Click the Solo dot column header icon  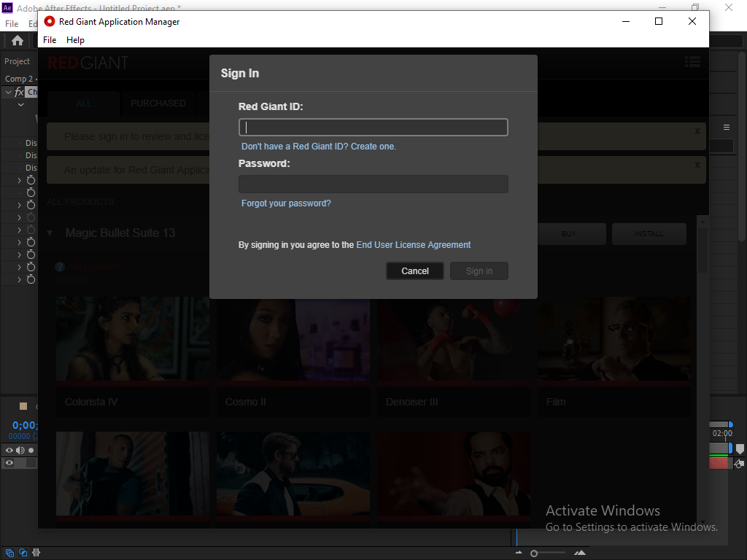tap(31, 450)
